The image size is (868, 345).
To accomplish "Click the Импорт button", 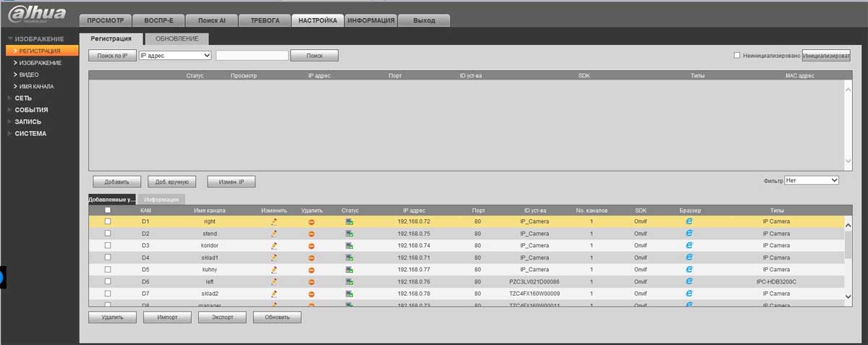I will click(167, 318).
